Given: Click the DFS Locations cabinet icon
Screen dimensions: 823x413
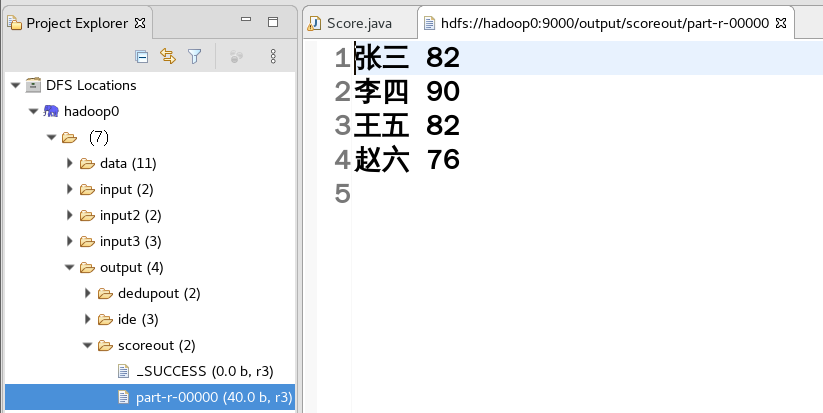Looking at the screenshot, I should 33,84.
